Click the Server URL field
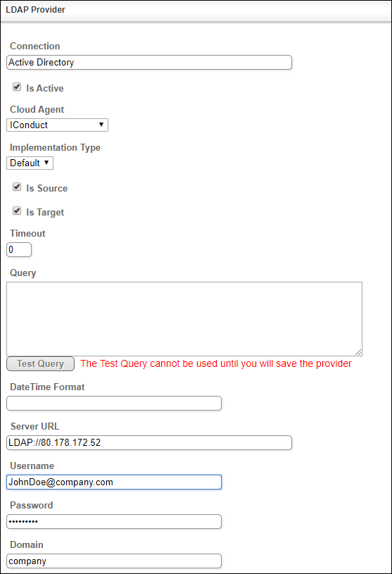The image size is (392, 574). point(149,442)
